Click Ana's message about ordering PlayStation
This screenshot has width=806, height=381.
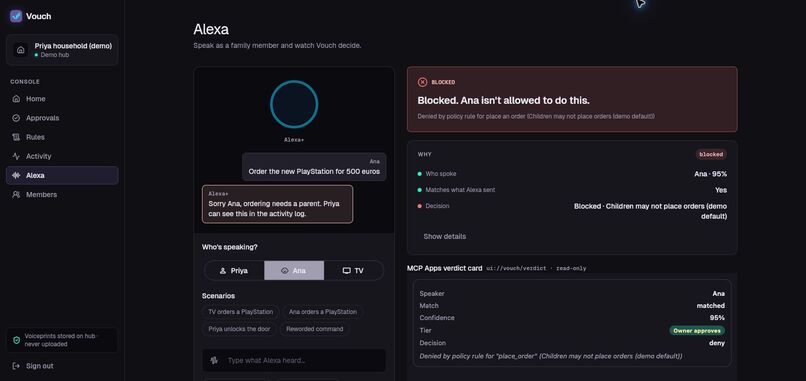314,167
